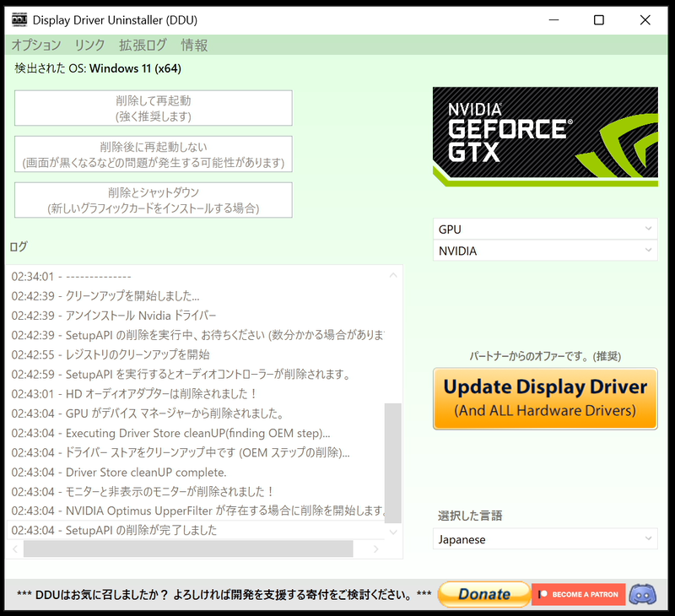Click the log panel's vertical scrollbar
Viewport: 675px width, 616px height.
coord(393,439)
